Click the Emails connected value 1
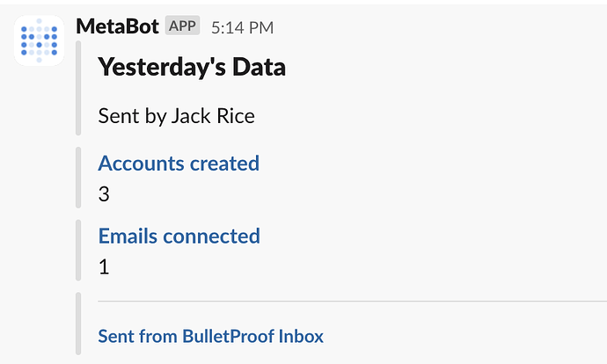 point(104,267)
